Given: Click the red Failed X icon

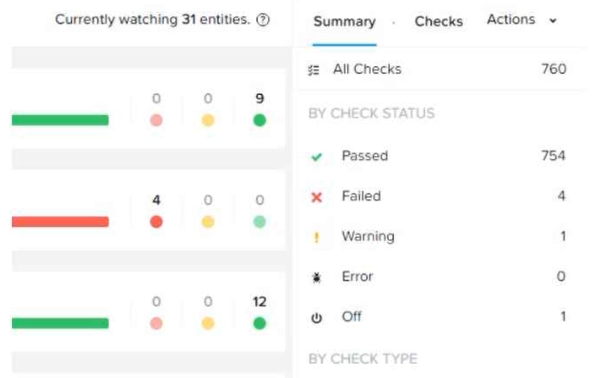Looking at the screenshot, I should [317, 197].
